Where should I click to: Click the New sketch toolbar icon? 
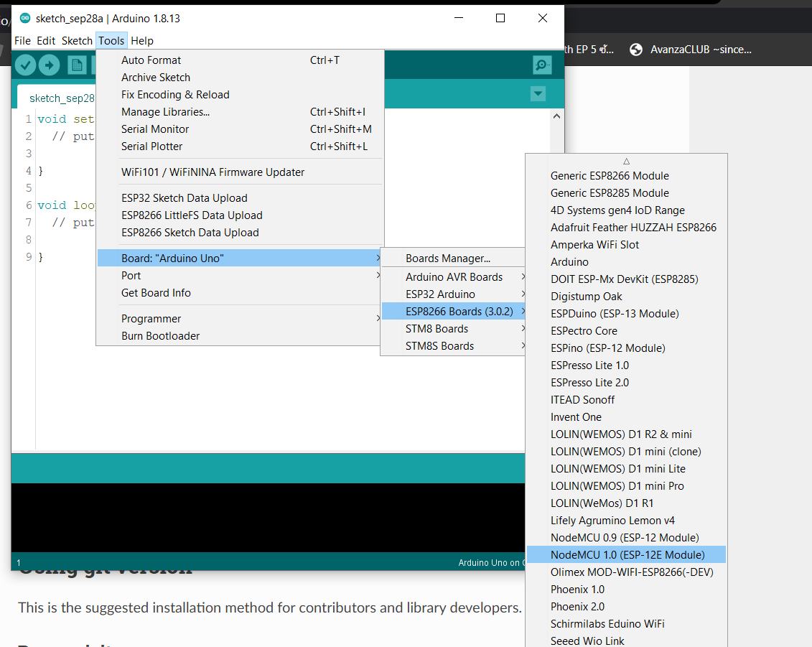coord(77,65)
